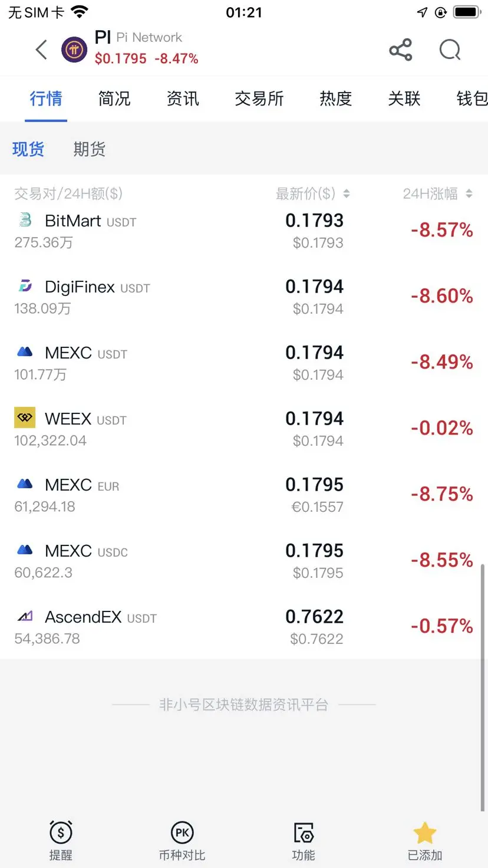
Task: Open the share icon in header
Action: [401, 50]
